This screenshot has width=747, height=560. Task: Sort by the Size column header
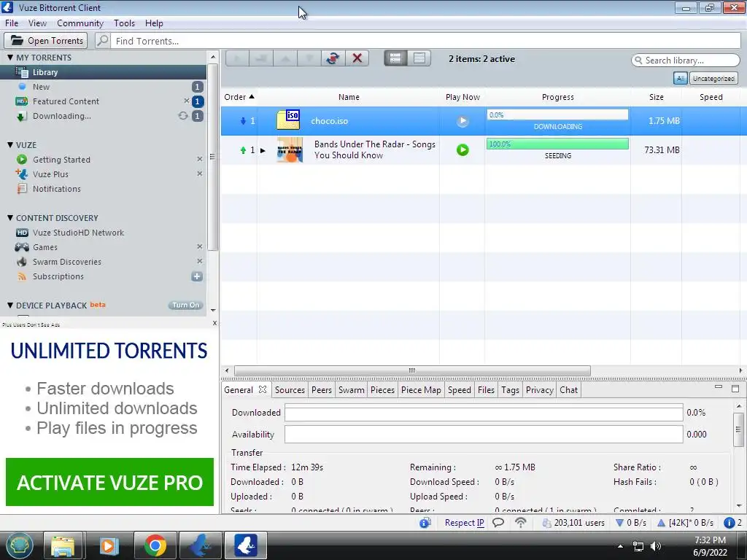pyautogui.click(x=656, y=97)
